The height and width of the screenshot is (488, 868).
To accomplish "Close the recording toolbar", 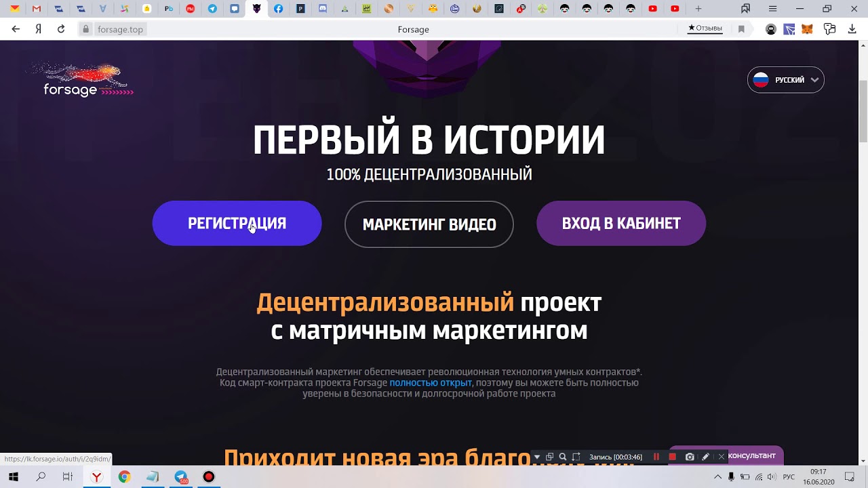I will pyautogui.click(x=722, y=457).
